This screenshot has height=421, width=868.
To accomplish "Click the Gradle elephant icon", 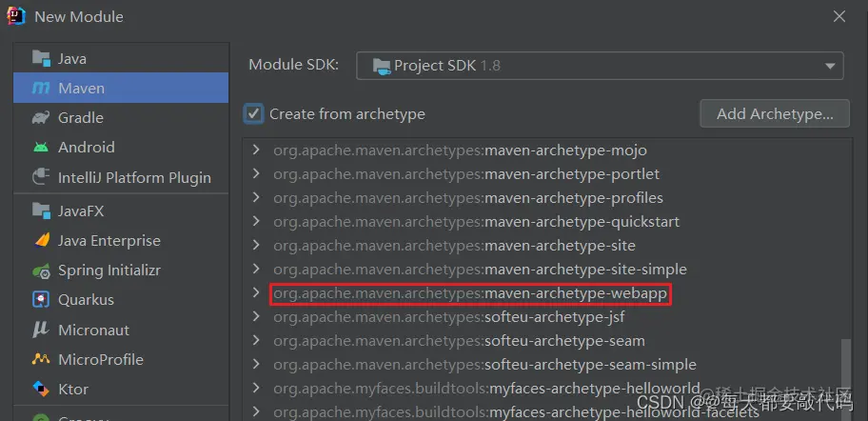I will coord(41,117).
